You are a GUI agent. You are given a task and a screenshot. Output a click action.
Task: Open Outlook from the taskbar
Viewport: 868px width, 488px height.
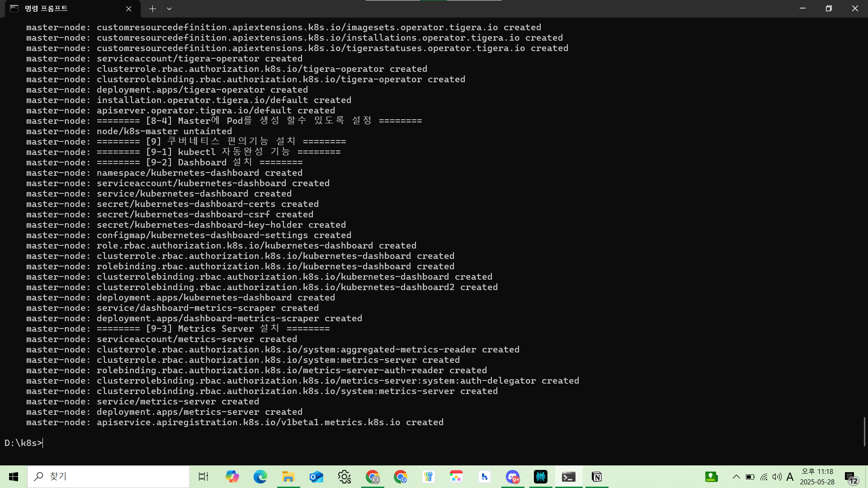click(316, 477)
